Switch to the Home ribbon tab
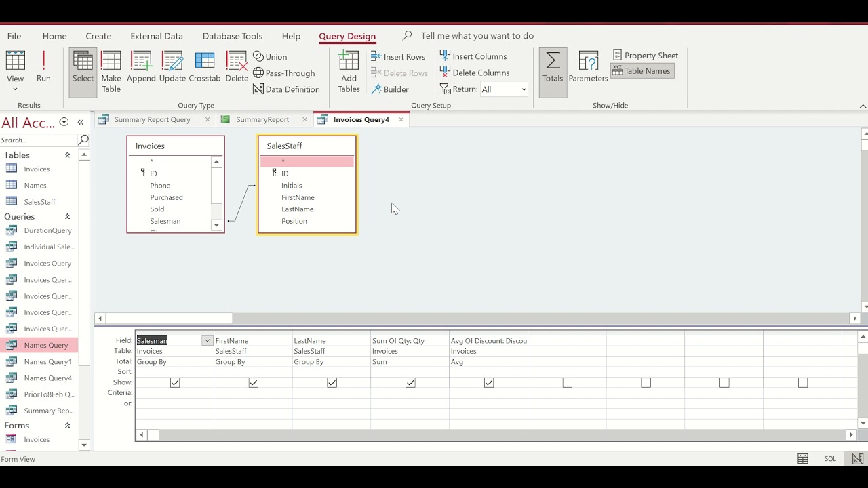Image resolution: width=868 pixels, height=488 pixels. pos(54,36)
